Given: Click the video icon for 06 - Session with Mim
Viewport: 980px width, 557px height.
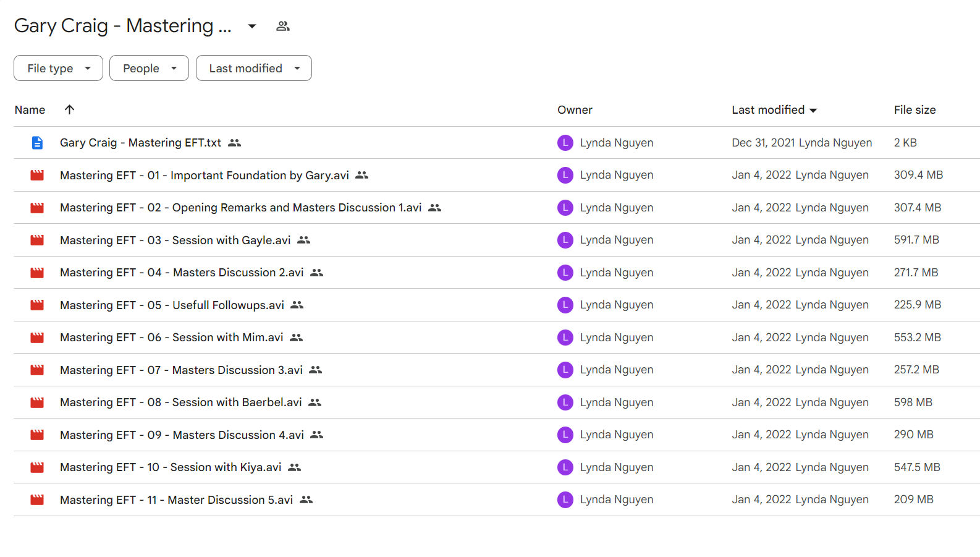Looking at the screenshot, I should point(37,338).
